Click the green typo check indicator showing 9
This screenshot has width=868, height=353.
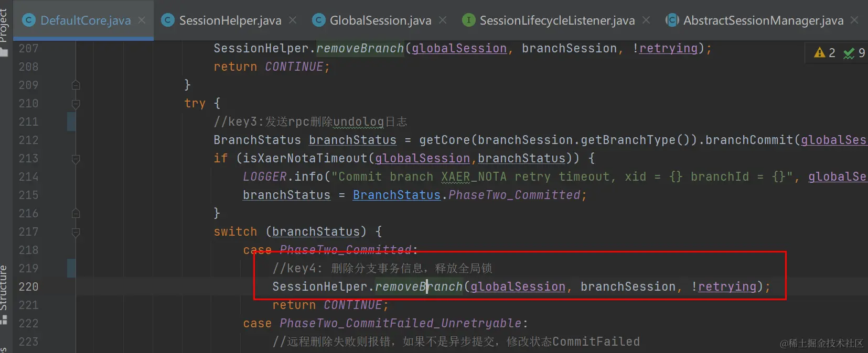pyautogui.click(x=854, y=53)
